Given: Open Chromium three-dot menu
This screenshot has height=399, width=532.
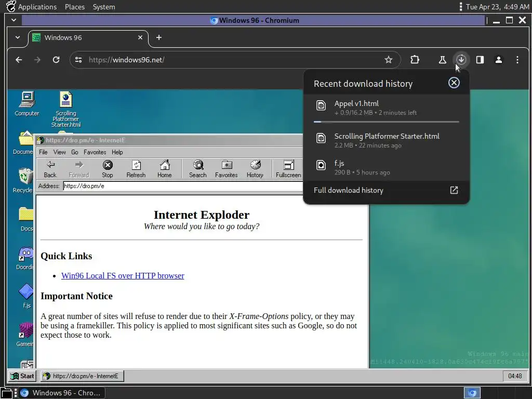Looking at the screenshot, I should (x=517, y=60).
